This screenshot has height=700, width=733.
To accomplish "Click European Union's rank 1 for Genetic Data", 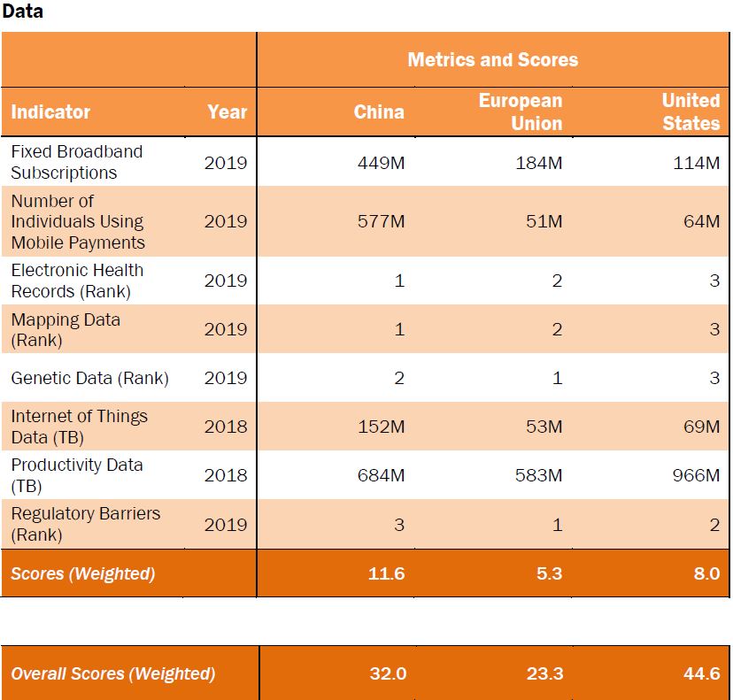I will pos(557,378).
